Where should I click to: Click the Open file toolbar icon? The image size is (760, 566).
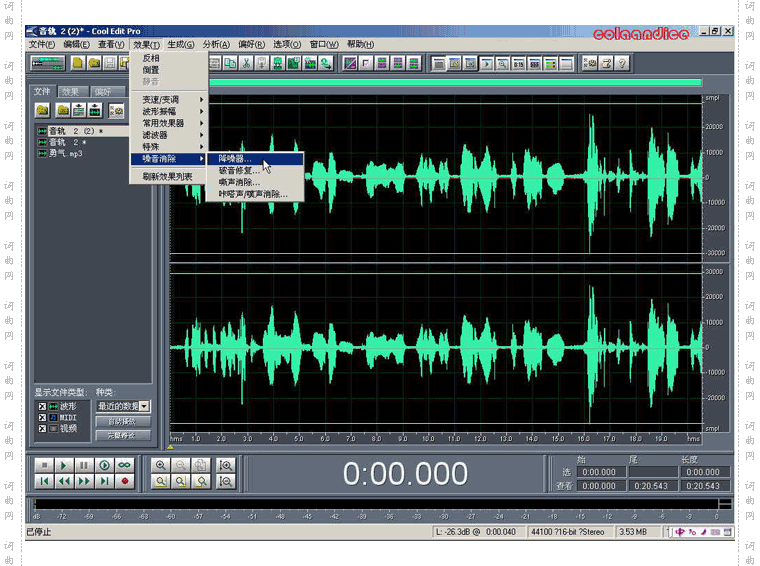(94, 63)
